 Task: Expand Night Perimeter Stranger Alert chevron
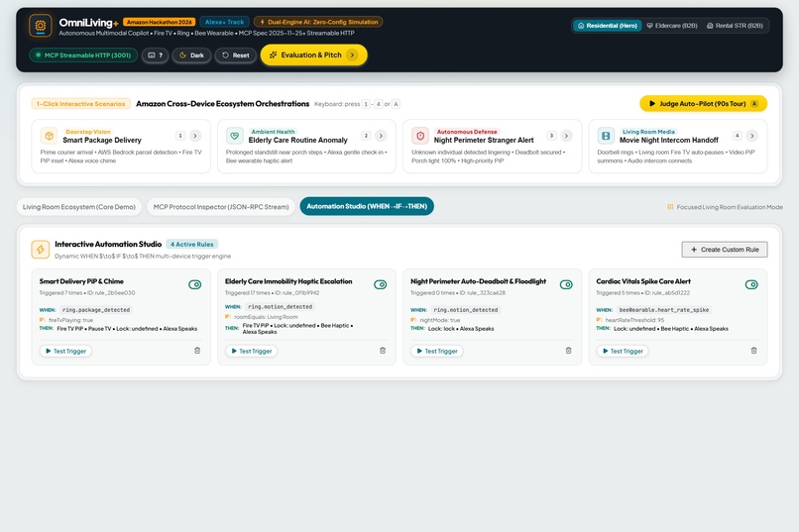pyautogui.click(x=566, y=136)
